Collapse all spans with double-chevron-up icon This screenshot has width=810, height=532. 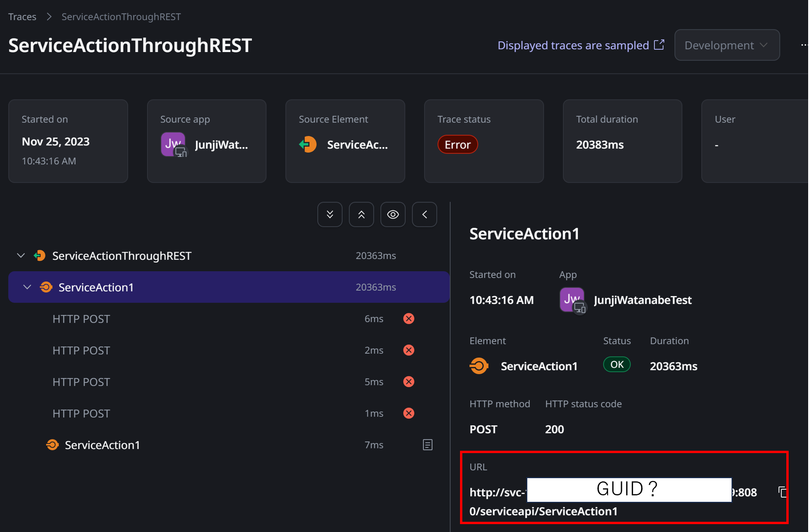(361, 214)
